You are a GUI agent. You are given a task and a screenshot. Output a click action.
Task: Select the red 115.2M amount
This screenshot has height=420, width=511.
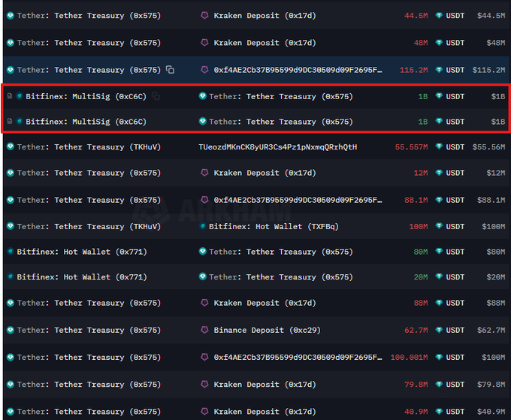(413, 70)
